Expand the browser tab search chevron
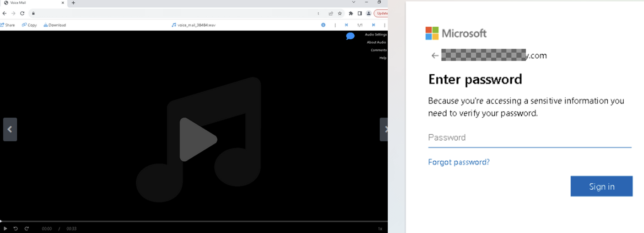The height and width of the screenshot is (233, 644). pos(353,2)
